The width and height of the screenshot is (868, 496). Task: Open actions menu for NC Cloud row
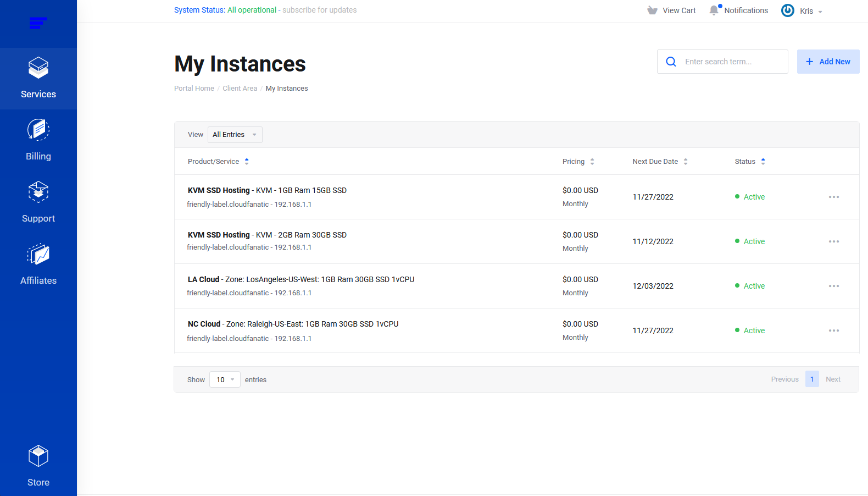(833, 330)
